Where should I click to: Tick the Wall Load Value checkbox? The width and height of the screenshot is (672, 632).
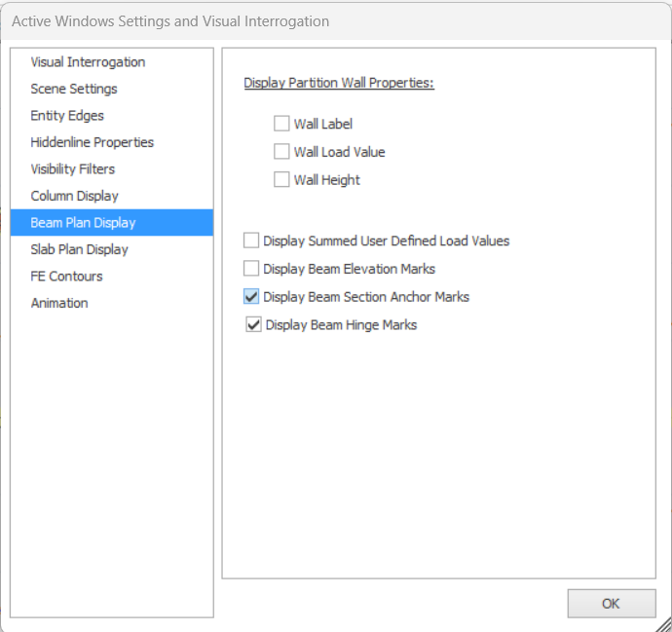click(x=281, y=152)
